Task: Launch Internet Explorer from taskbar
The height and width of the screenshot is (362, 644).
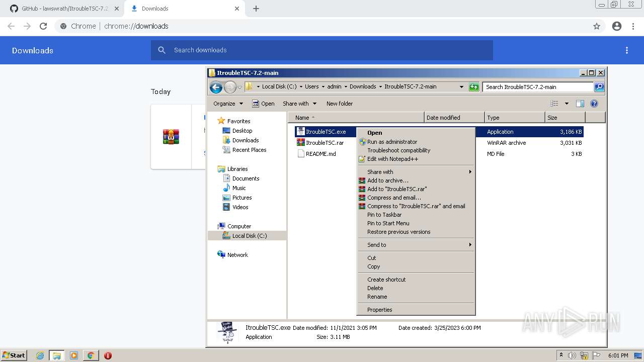Action: (40, 355)
